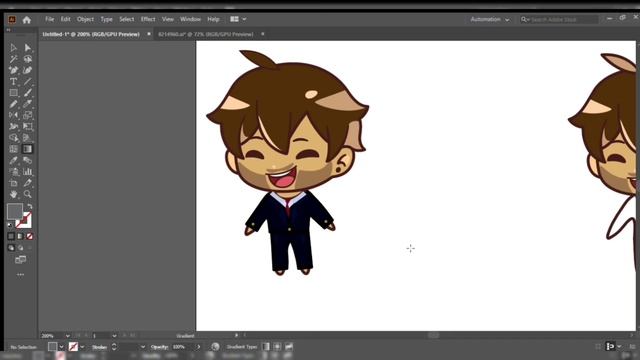
Task: Select the Lasso tool
Action: coord(27,59)
